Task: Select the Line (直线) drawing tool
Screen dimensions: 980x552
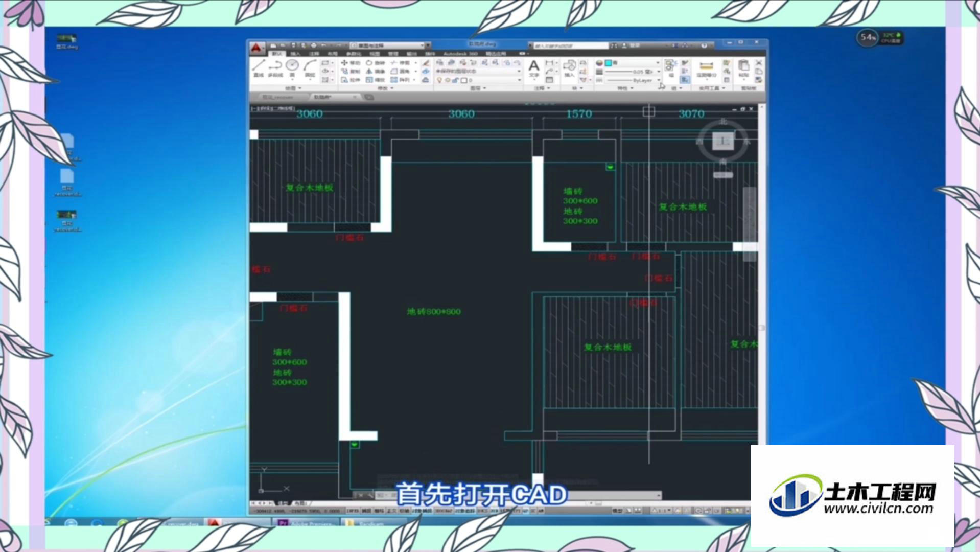Action: click(x=259, y=67)
